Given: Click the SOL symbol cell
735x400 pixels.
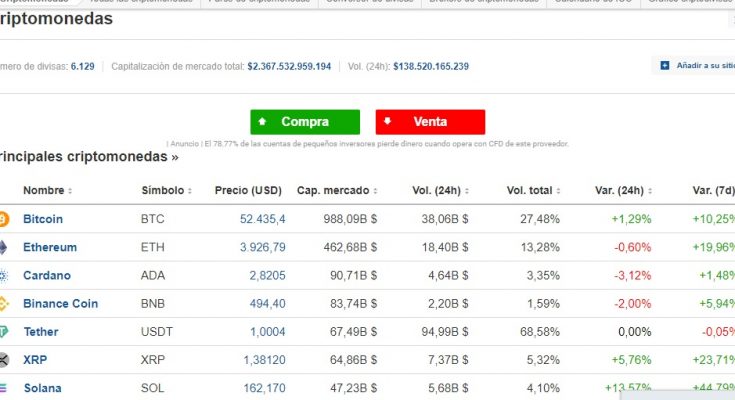Looking at the screenshot, I should point(152,388).
